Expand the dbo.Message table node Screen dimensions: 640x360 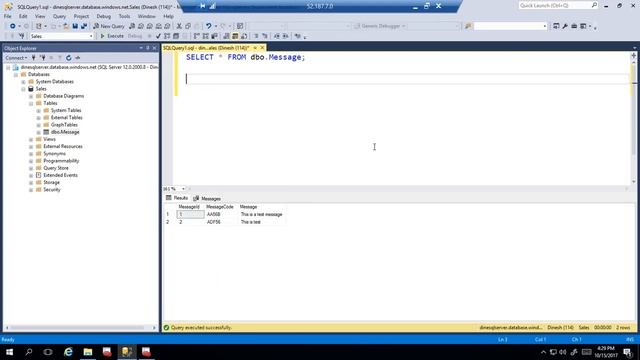click(38, 132)
